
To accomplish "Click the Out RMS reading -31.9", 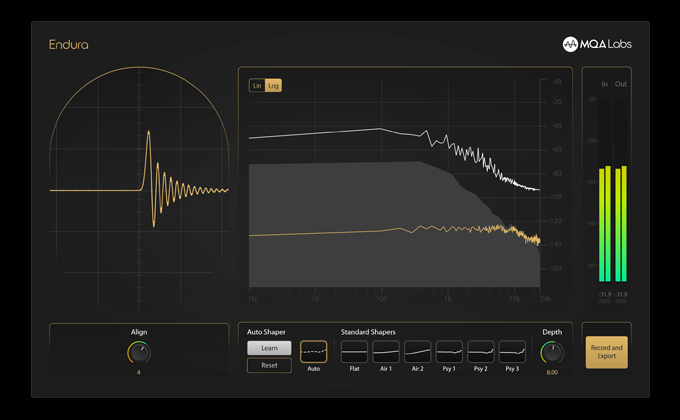I will (x=621, y=294).
